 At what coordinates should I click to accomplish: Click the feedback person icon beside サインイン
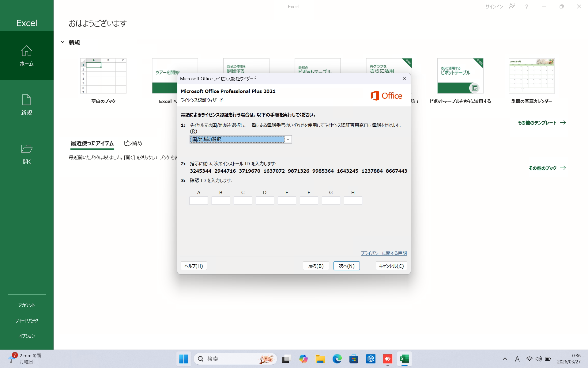pyautogui.click(x=512, y=6)
